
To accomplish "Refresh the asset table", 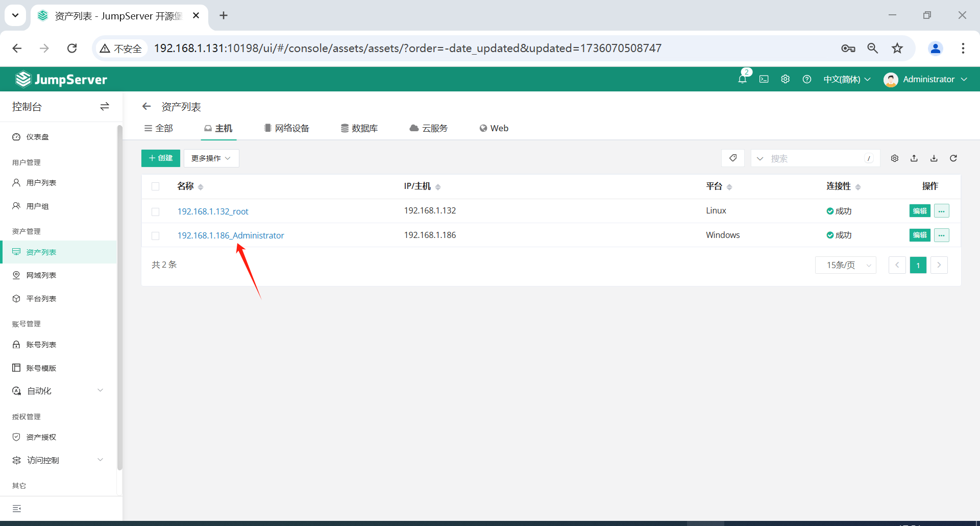I will click(953, 158).
